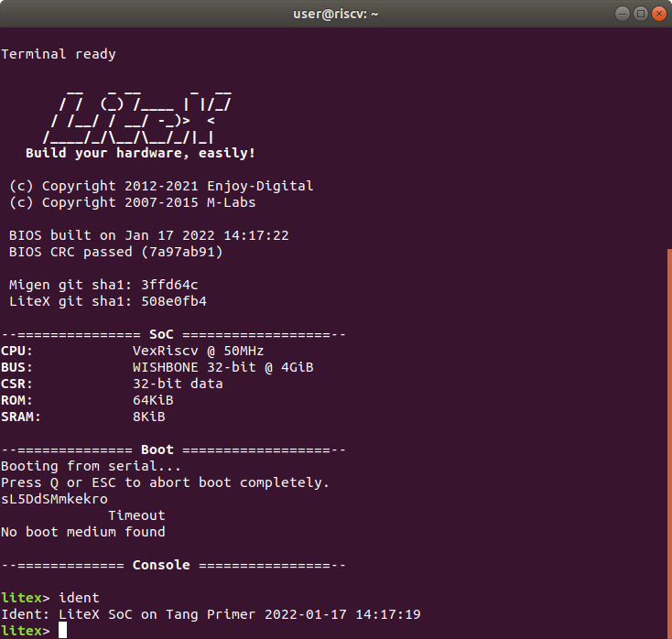Close the user@riscv terminal window
Image resolution: width=672 pixels, height=639 pixels.
659,14
